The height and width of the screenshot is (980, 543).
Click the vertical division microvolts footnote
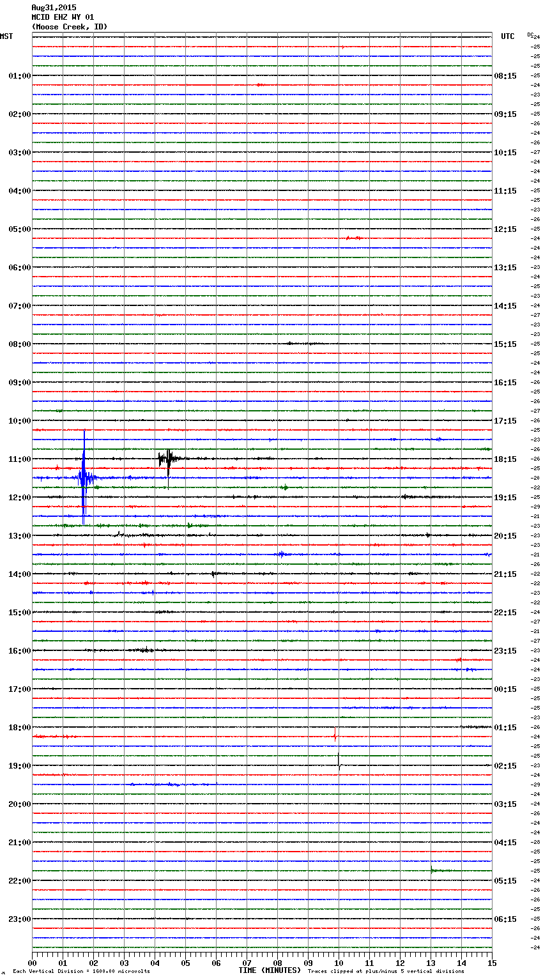coord(81,971)
